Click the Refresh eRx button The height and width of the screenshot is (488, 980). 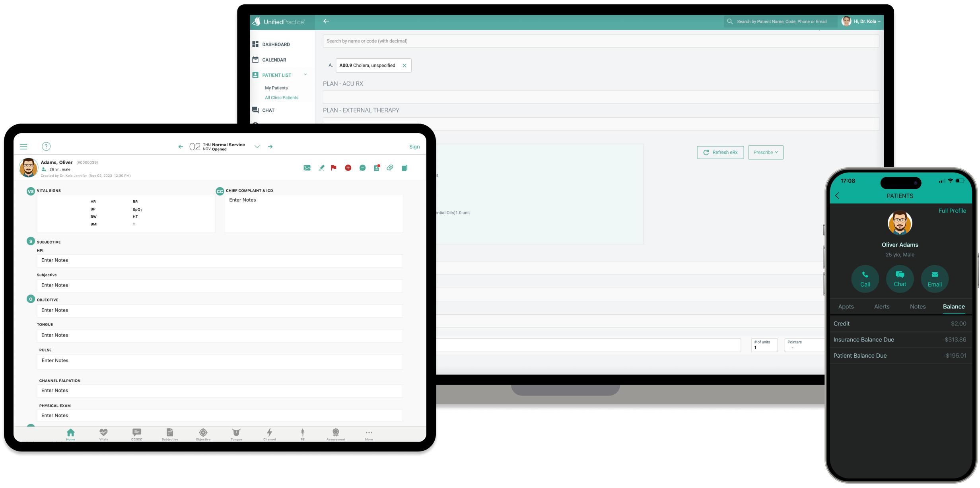[720, 153]
